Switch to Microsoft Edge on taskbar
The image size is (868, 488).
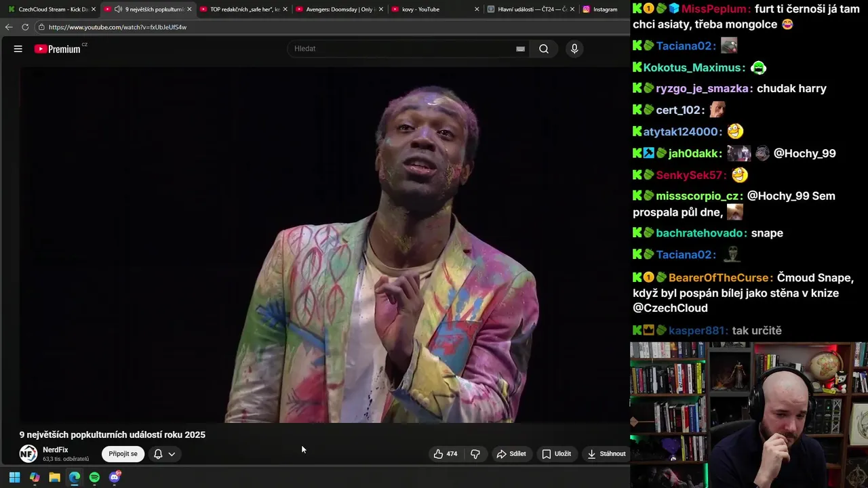click(75, 477)
